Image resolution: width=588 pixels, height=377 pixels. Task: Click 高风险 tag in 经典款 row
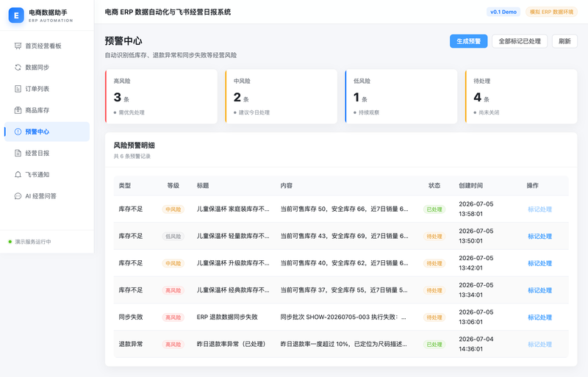click(173, 290)
